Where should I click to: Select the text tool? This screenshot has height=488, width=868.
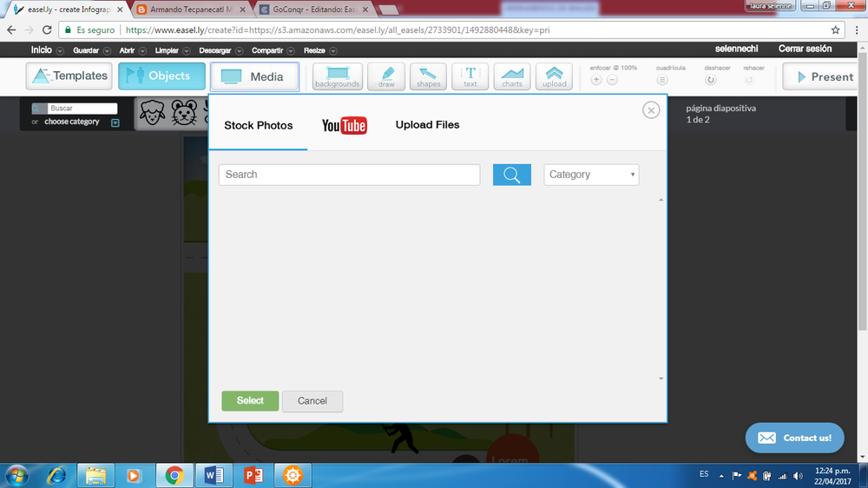click(x=470, y=76)
